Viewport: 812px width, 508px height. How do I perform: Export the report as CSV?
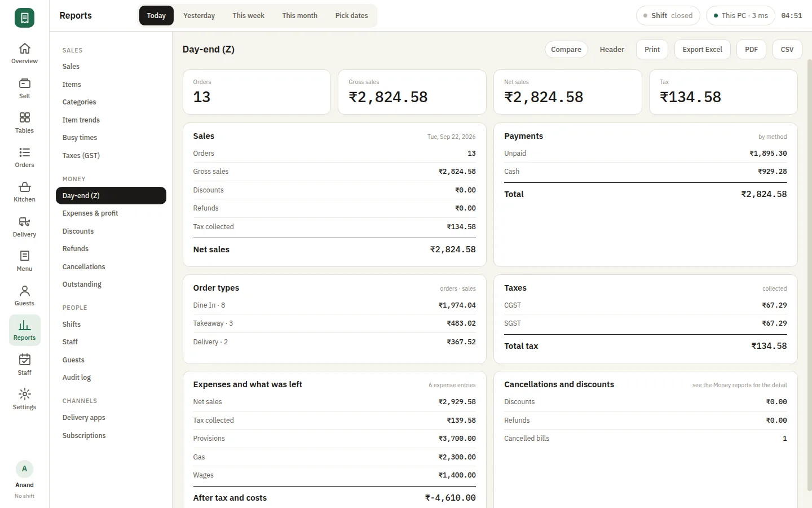pyautogui.click(x=787, y=50)
